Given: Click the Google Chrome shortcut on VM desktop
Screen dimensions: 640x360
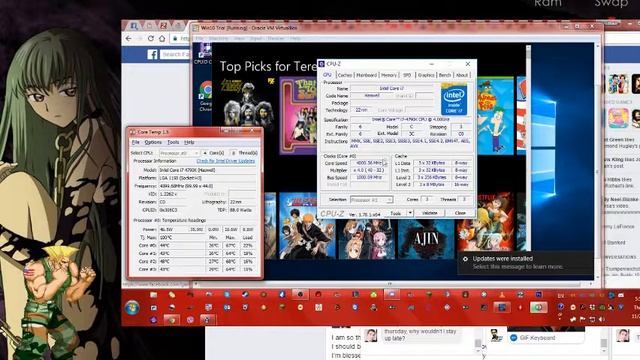Looking at the screenshot, I should pos(205,96).
